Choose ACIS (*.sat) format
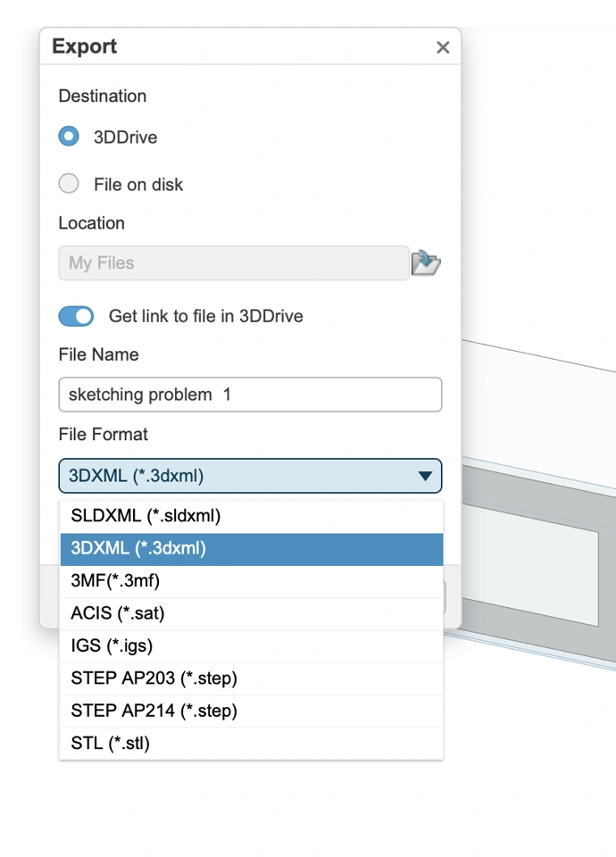 click(252, 613)
